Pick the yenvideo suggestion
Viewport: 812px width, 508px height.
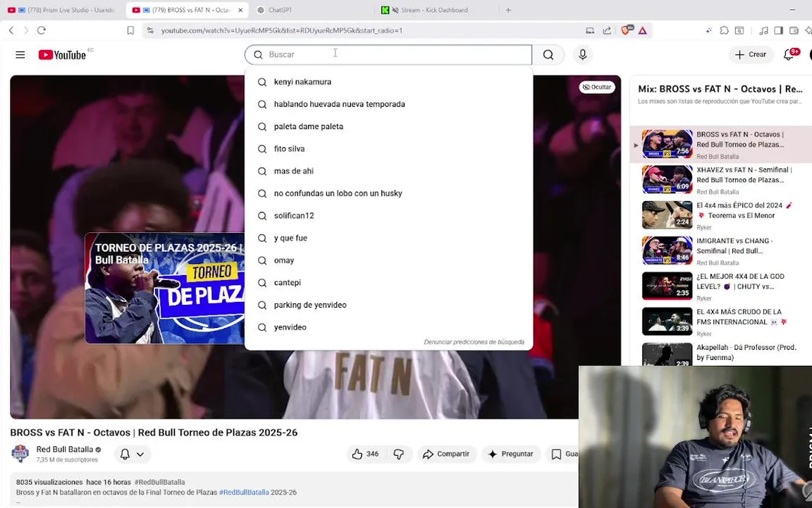[388, 327]
